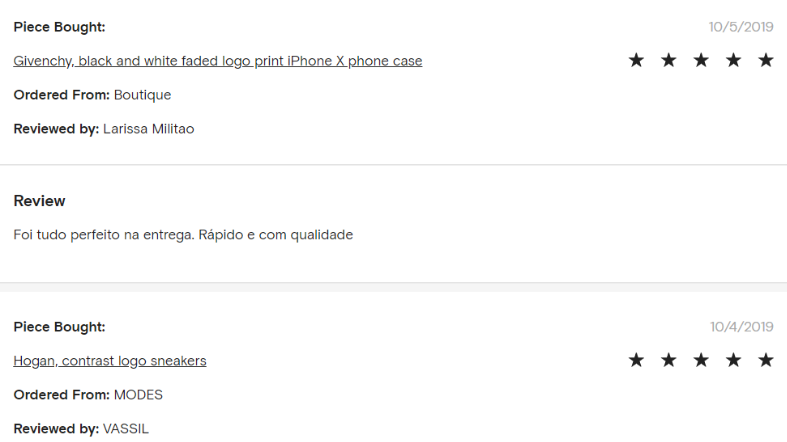This screenshot has width=787, height=442.
Task: Click third star of Givenchy review rating
Action: click(701, 60)
